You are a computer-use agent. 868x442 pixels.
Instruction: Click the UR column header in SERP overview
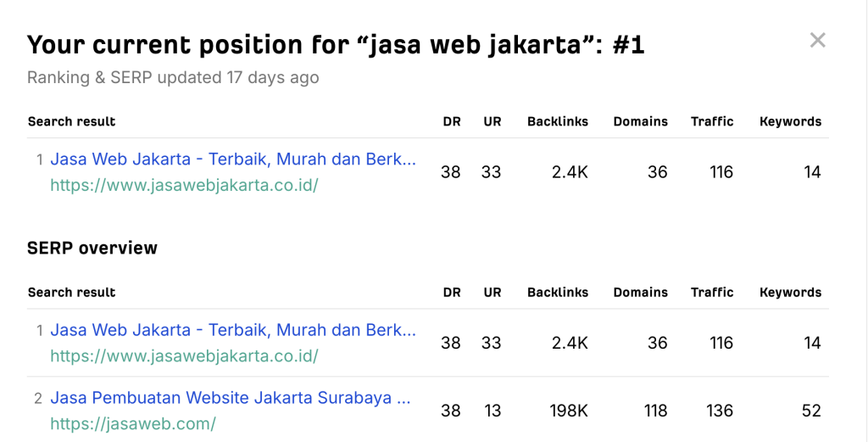tap(492, 293)
